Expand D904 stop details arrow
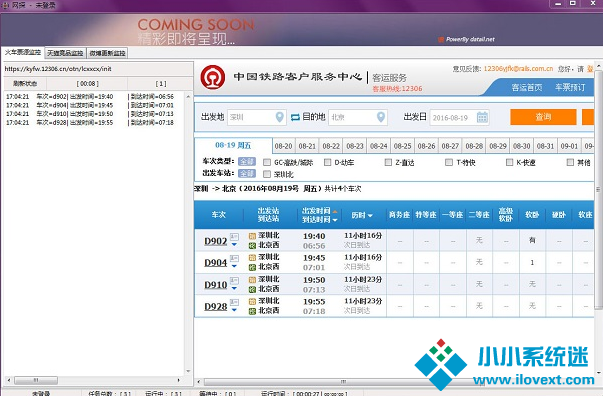This screenshot has width=603, height=396. point(234,266)
